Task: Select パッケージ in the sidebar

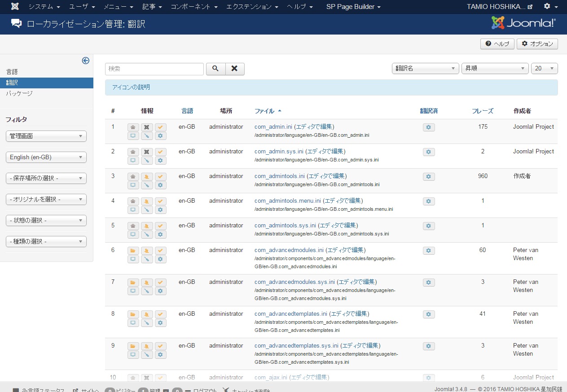Action: [19, 93]
